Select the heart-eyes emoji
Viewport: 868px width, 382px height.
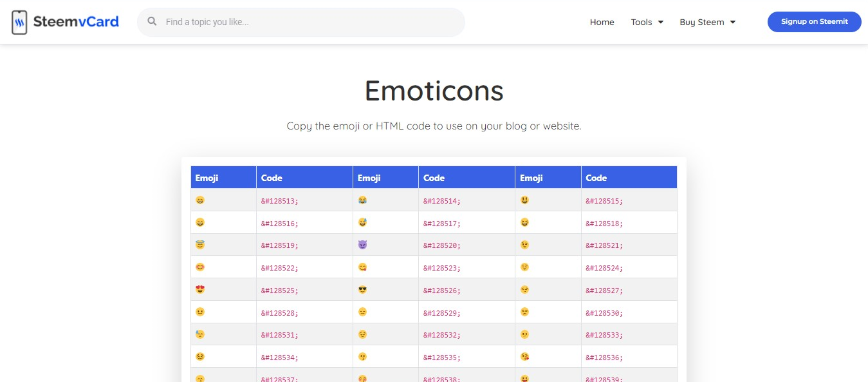pyautogui.click(x=200, y=289)
